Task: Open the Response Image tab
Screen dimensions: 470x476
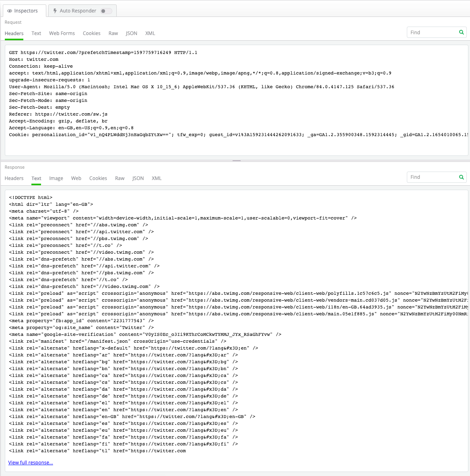Action: 56,178
